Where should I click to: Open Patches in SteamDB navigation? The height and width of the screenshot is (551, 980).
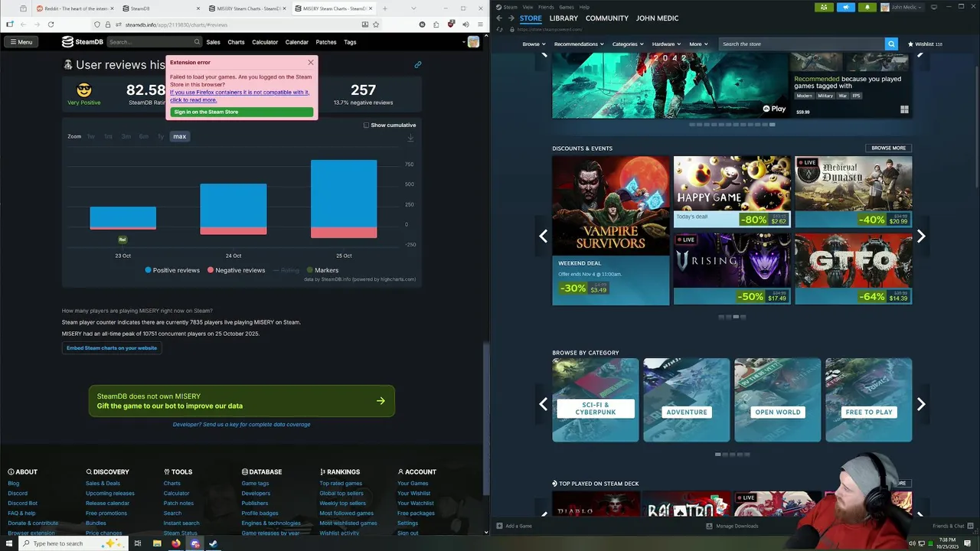[326, 42]
